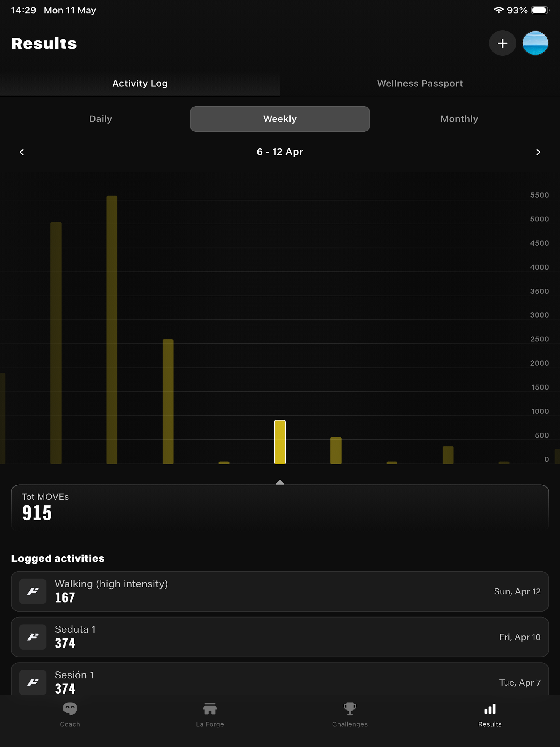Tap the Results page title
The image size is (560, 747).
click(44, 43)
